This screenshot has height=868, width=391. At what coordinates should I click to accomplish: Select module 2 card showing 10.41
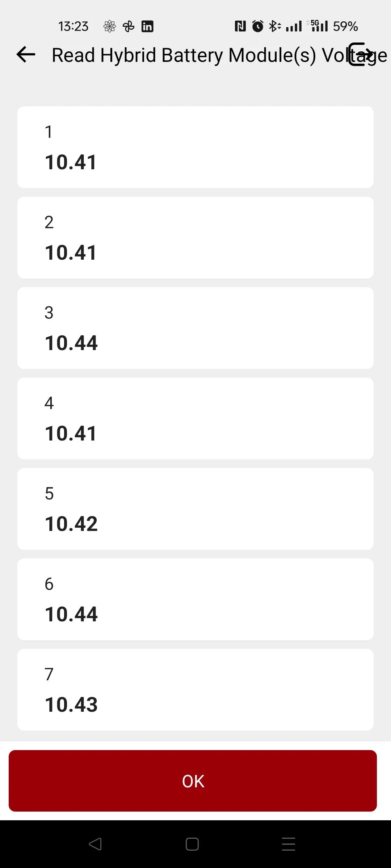[x=195, y=238]
